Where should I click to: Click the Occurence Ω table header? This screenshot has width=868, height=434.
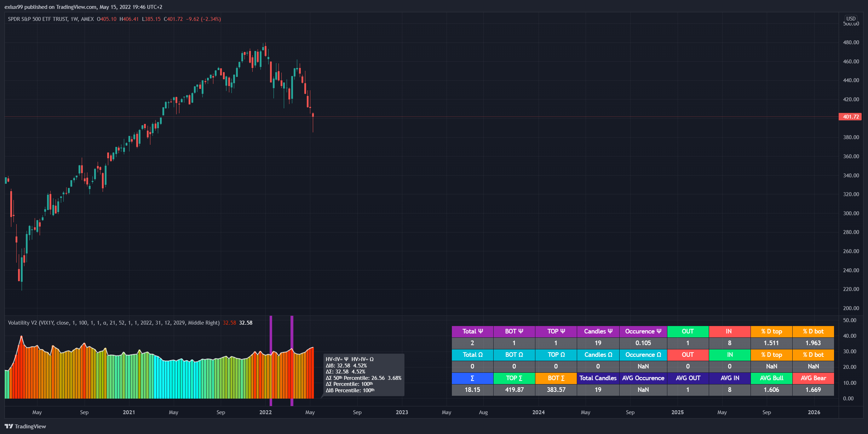643,355
